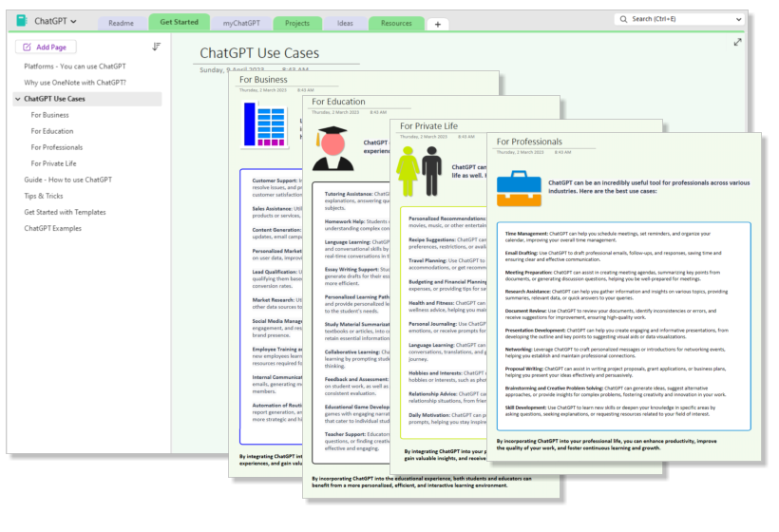
Task: Click the graduate student icon
Action: click(x=332, y=148)
